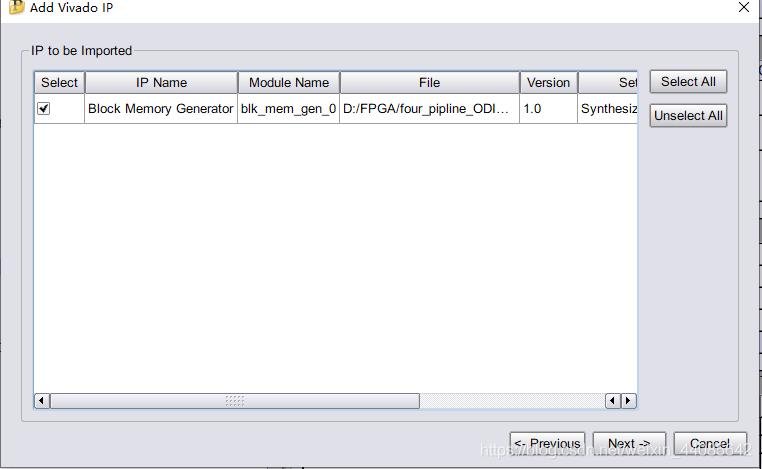
Task: Click the Select All button
Action: [x=688, y=82]
